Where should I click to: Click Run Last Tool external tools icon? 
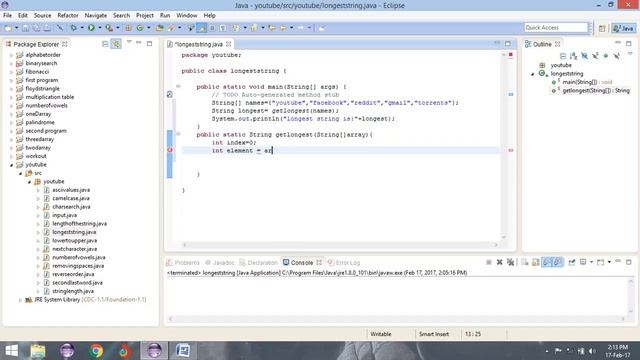(109, 28)
